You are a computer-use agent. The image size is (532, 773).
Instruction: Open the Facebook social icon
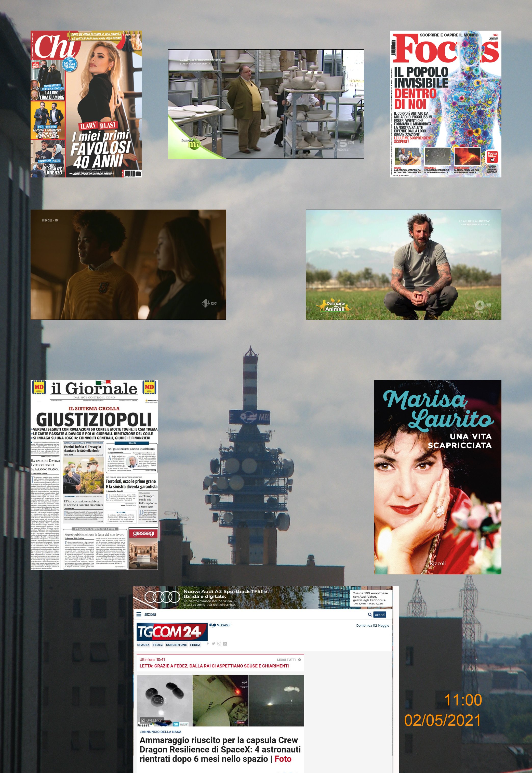click(x=208, y=643)
